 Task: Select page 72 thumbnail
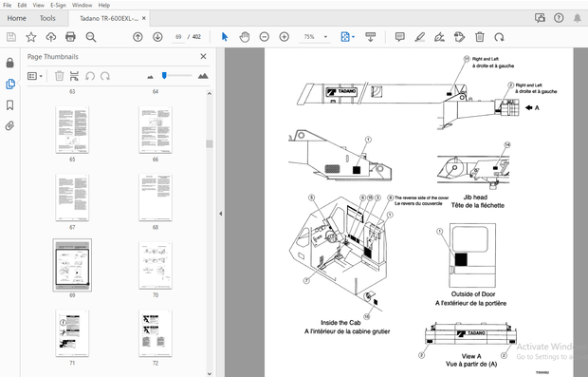coord(156,333)
